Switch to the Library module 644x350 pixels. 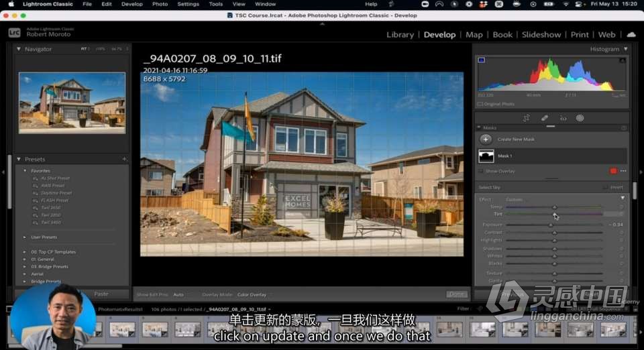(400, 35)
